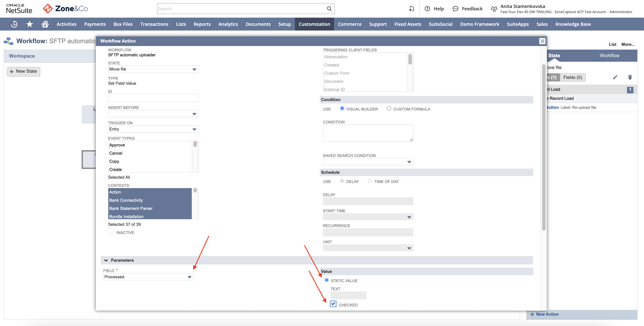Collapse the Parameters section
Viewport: 644px width, 326px height.
pos(106,260)
